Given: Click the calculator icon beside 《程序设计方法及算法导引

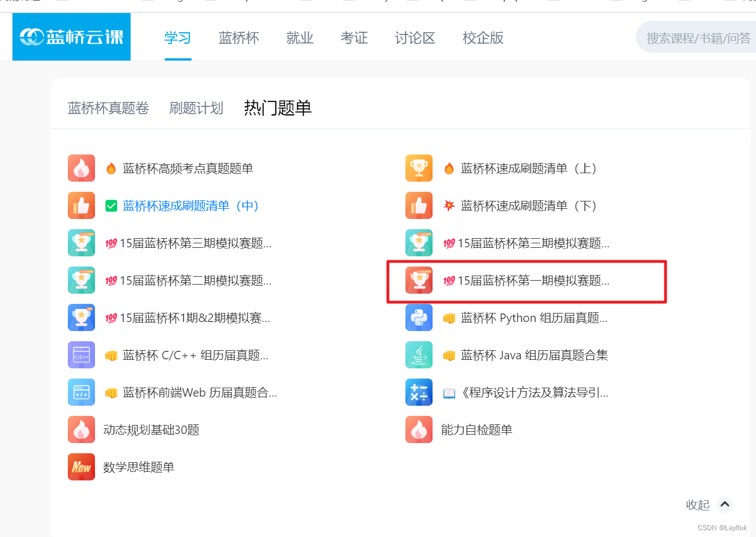Looking at the screenshot, I should [419, 392].
